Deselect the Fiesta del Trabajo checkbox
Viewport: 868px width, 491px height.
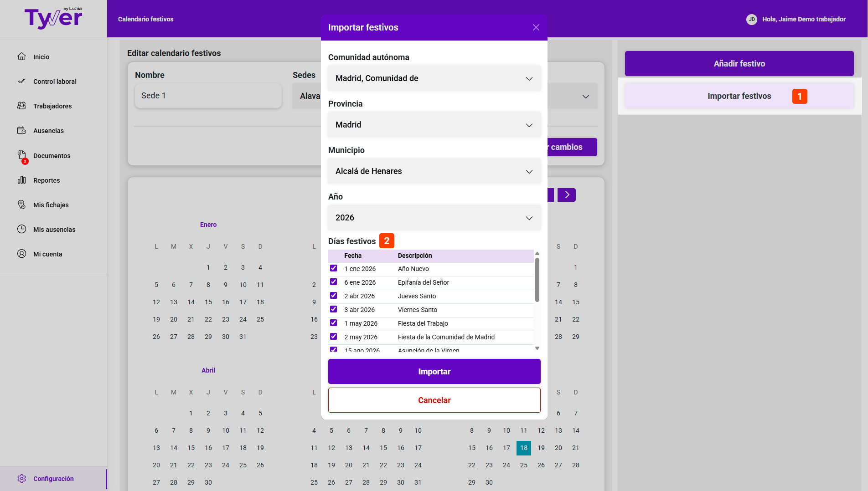point(334,323)
